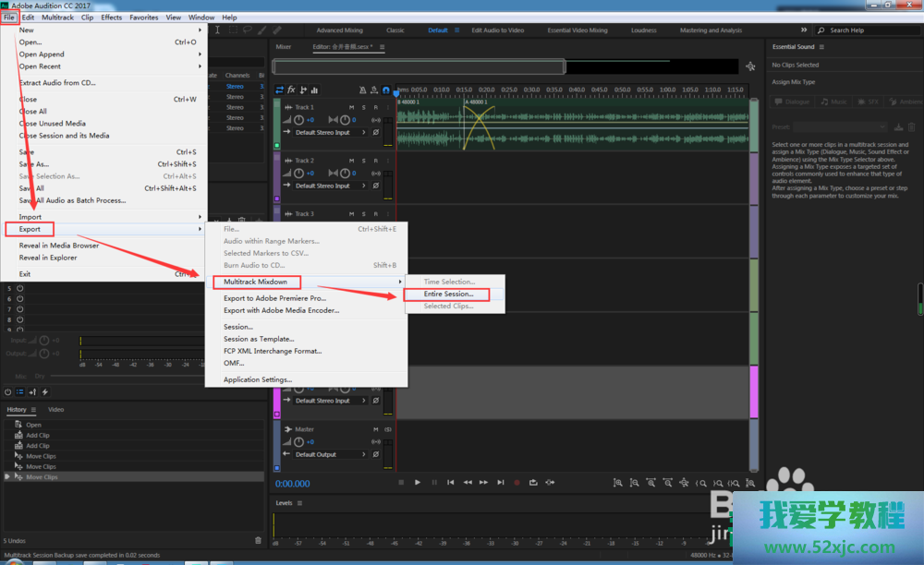The image size is (924, 565).
Task: Arm Track 1 for recording (R)
Action: (375, 107)
